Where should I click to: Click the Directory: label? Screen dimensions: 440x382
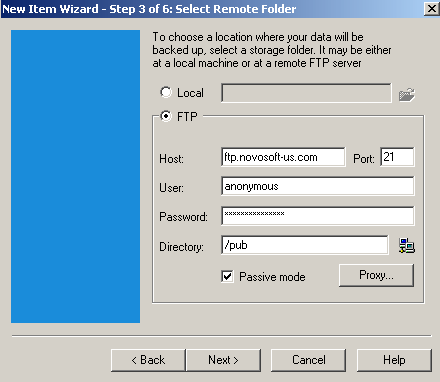coord(181,247)
